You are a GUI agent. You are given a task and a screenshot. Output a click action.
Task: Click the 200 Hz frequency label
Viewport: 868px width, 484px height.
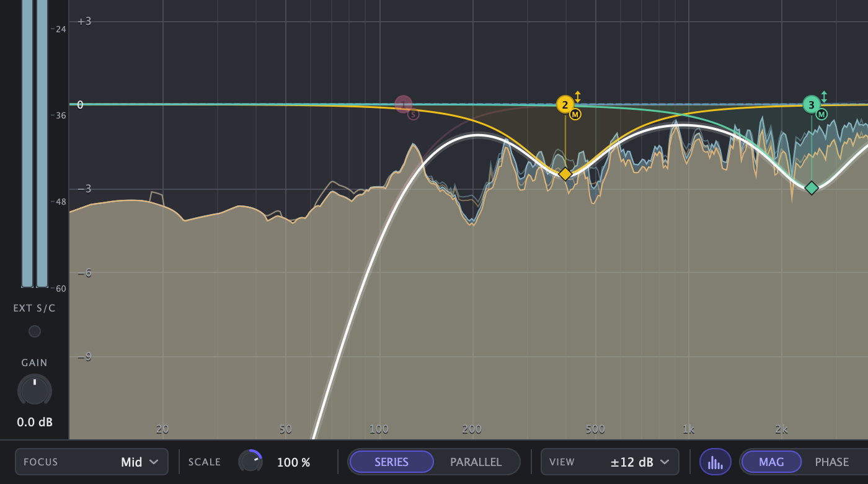(472, 429)
